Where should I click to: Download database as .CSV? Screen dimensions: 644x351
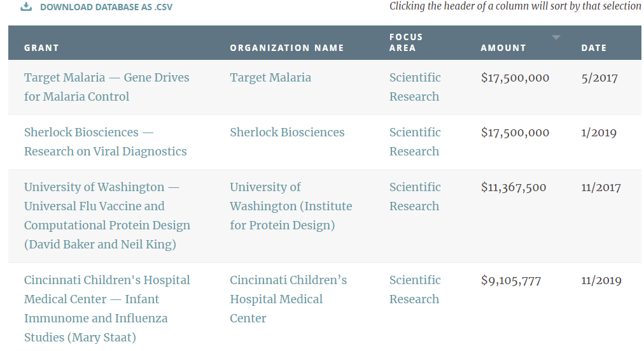106,7
